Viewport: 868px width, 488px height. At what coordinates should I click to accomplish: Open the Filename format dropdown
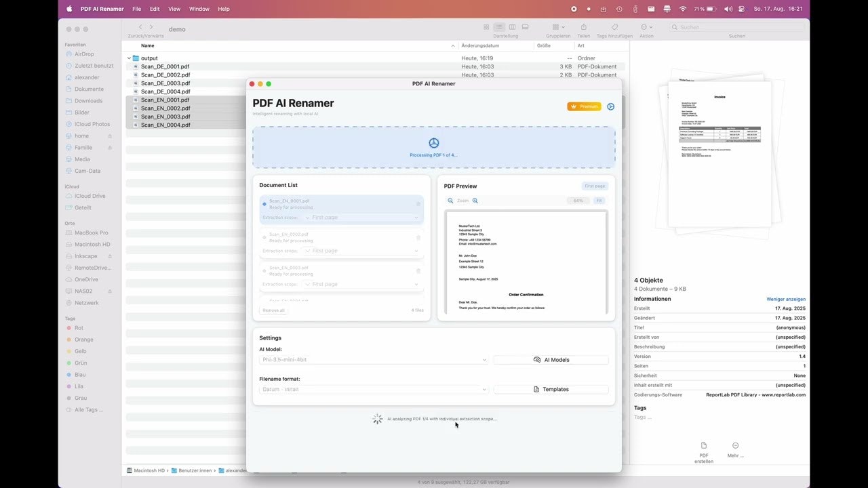[374, 390]
